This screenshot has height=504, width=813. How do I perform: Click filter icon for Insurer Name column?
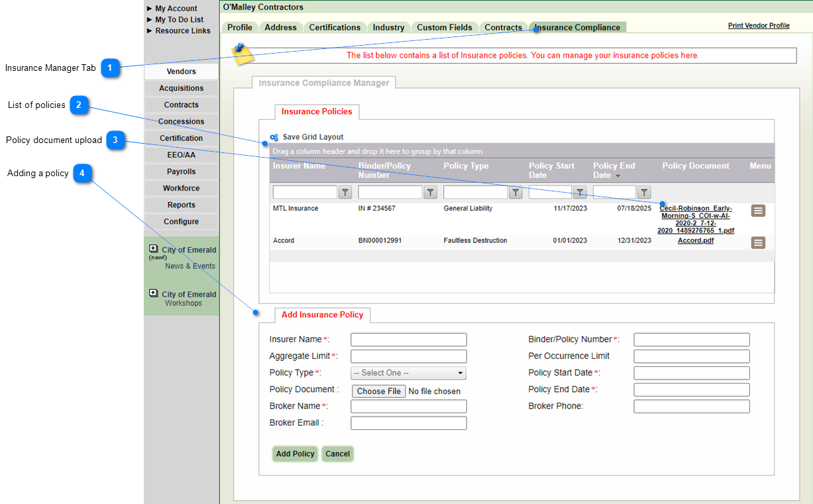tap(345, 193)
